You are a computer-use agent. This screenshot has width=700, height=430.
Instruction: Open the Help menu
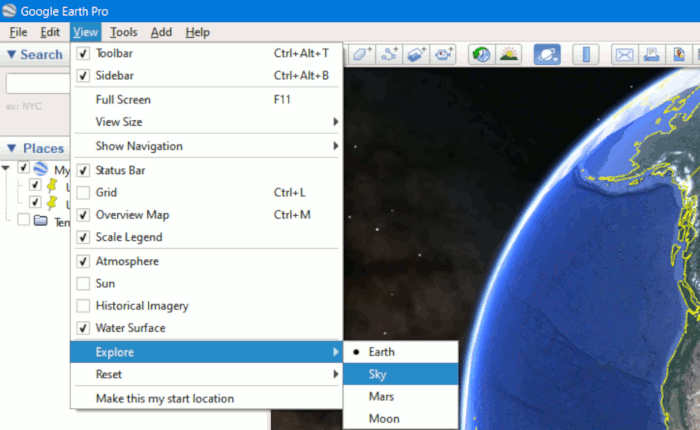pyautogui.click(x=198, y=32)
